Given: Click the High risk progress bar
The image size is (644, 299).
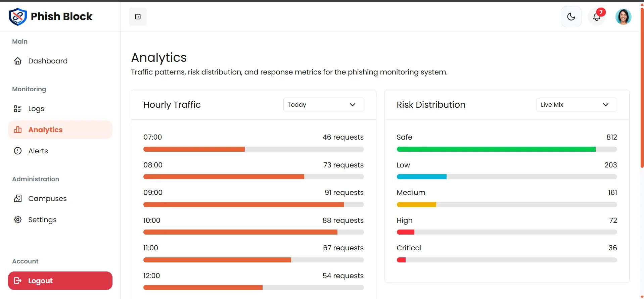Looking at the screenshot, I should (507, 232).
